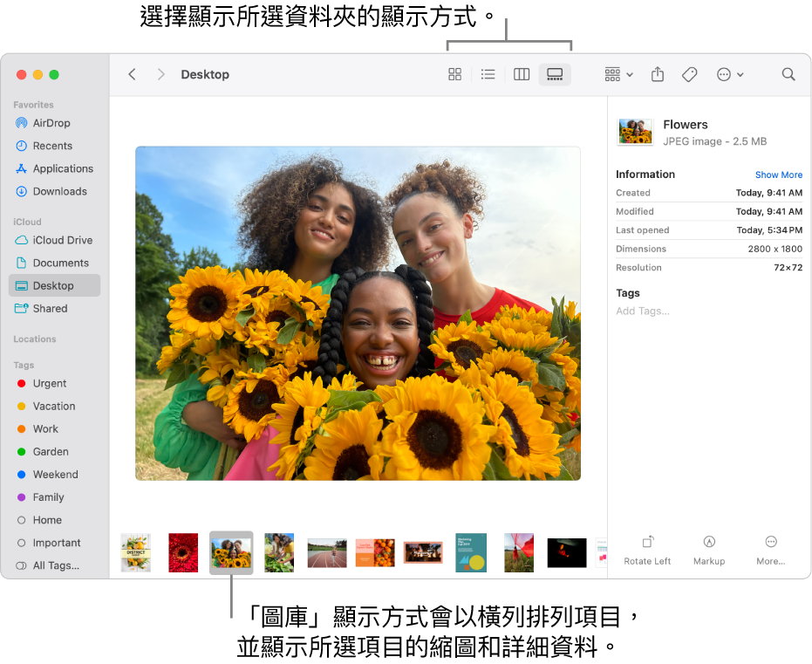Click the Show More link
Viewport: 812px width, 664px height.
[x=778, y=175]
